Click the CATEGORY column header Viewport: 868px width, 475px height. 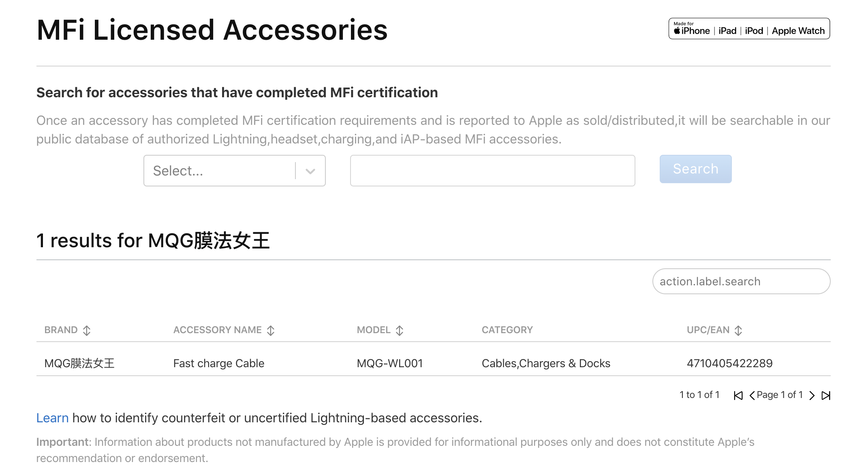[x=507, y=330]
